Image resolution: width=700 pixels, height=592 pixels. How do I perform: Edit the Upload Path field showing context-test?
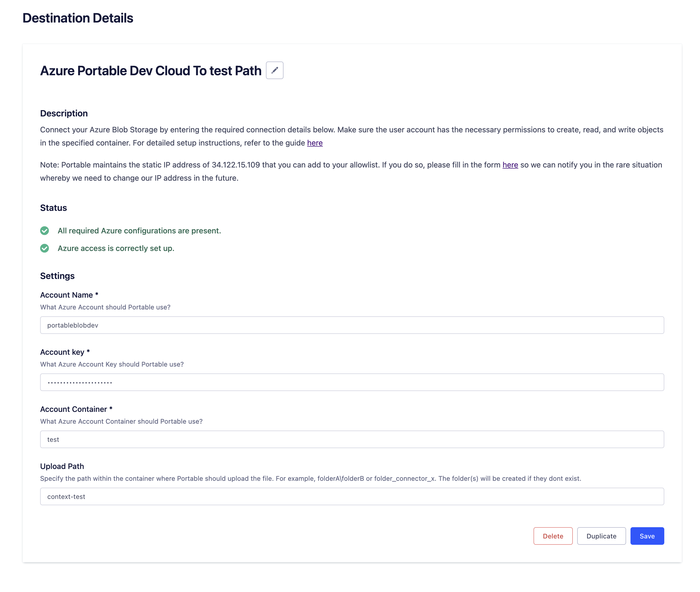352,496
